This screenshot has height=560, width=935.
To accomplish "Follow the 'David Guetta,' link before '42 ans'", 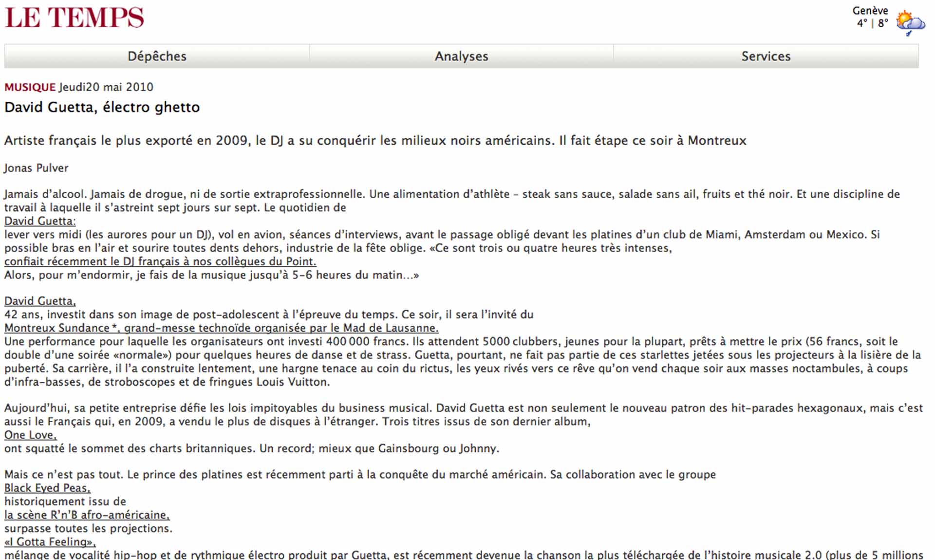I will 40,301.
